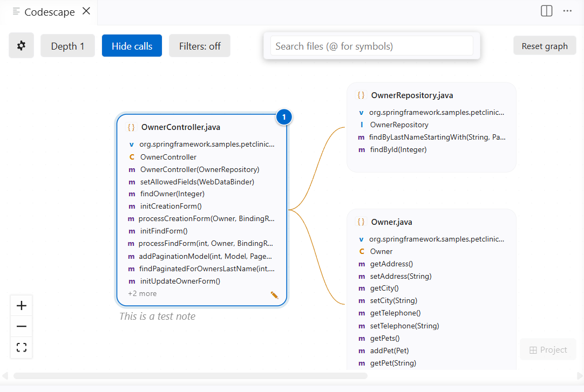584x392 pixels.
Task: Open the Depth 1 selector
Action: [x=67, y=45]
